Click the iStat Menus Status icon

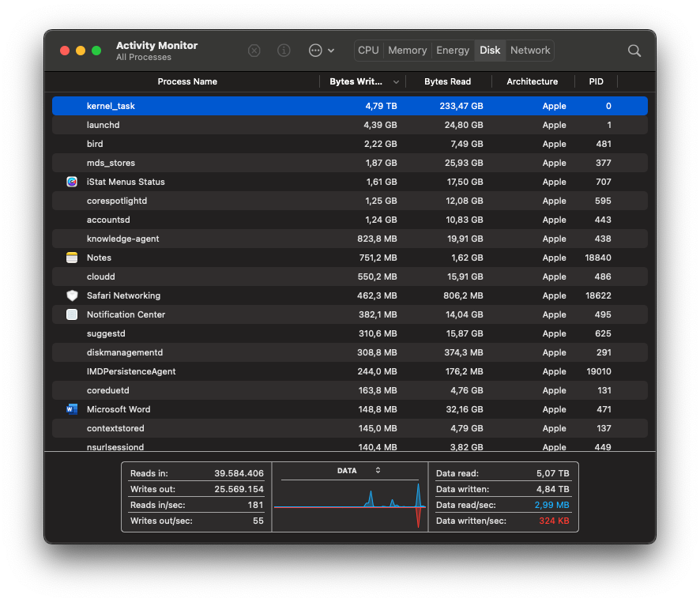[72, 182]
